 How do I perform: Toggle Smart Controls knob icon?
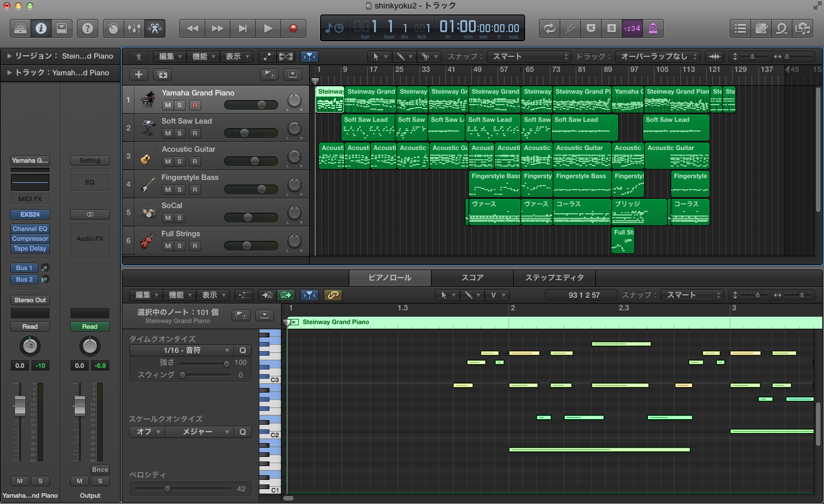[113, 28]
